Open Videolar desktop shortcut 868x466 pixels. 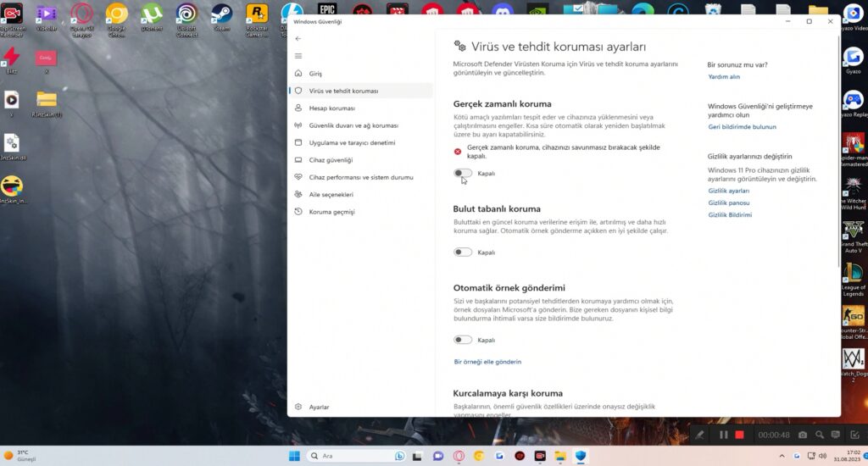[47, 19]
